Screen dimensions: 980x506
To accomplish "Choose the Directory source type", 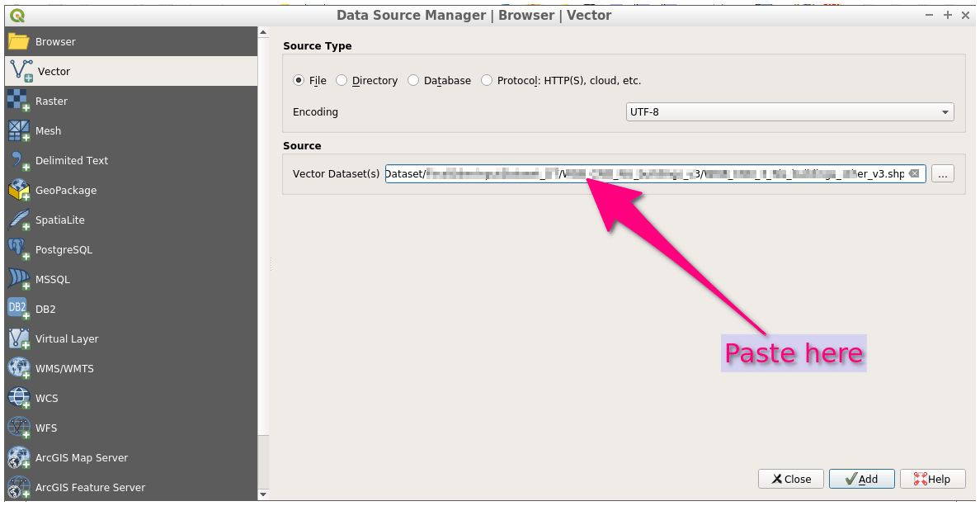I will (342, 80).
